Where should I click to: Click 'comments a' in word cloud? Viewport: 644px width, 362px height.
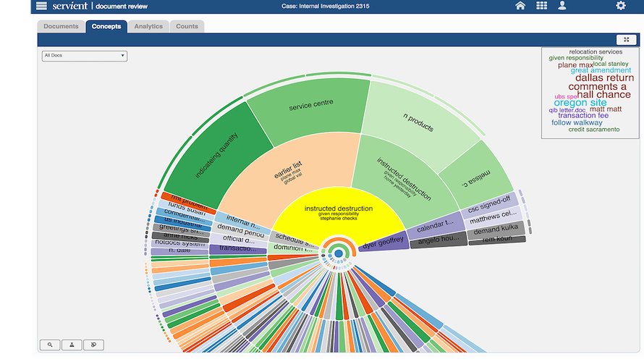[x=597, y=86]
